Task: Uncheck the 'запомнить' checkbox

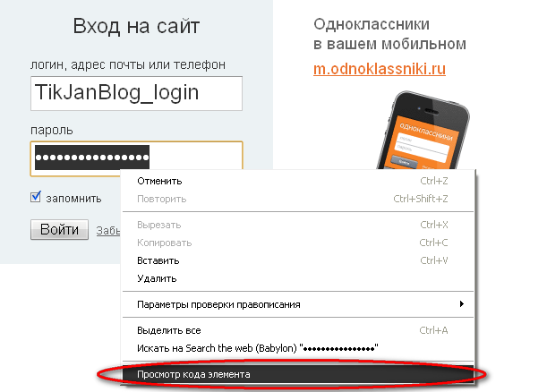Action: [x=36, y=197]
